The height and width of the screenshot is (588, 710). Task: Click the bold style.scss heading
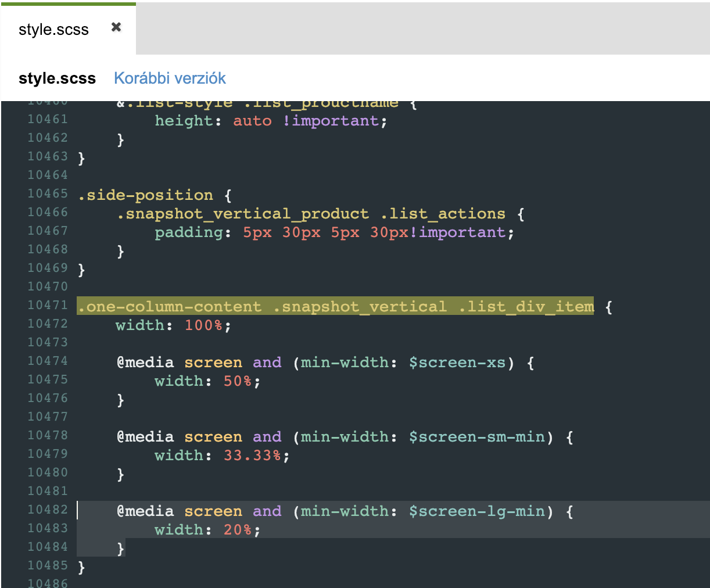coord(57,78)
